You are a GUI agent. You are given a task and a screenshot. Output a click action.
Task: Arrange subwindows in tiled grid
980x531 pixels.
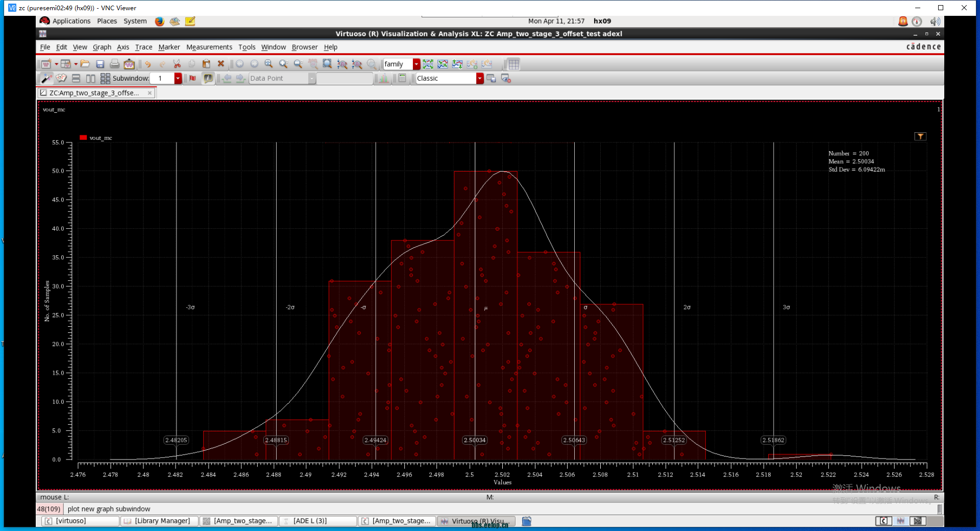[x=105, y=78]
